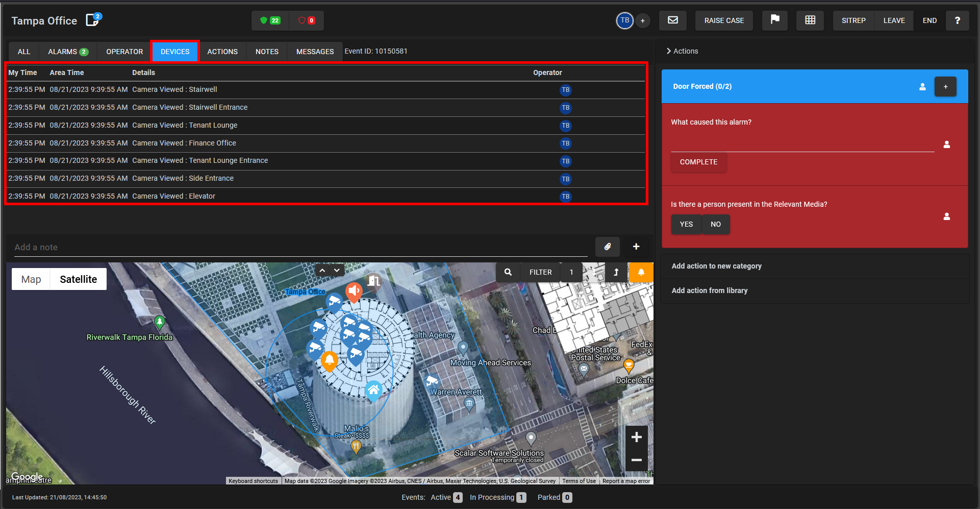This screenshot has height=509, width=980.
Task: Select Camera Viewed : Elevator row
Action: coord(325,196)
